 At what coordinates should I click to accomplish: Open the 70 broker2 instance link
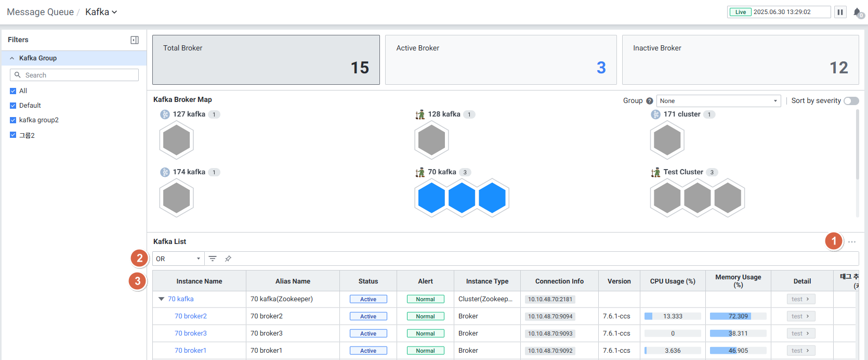191,316
